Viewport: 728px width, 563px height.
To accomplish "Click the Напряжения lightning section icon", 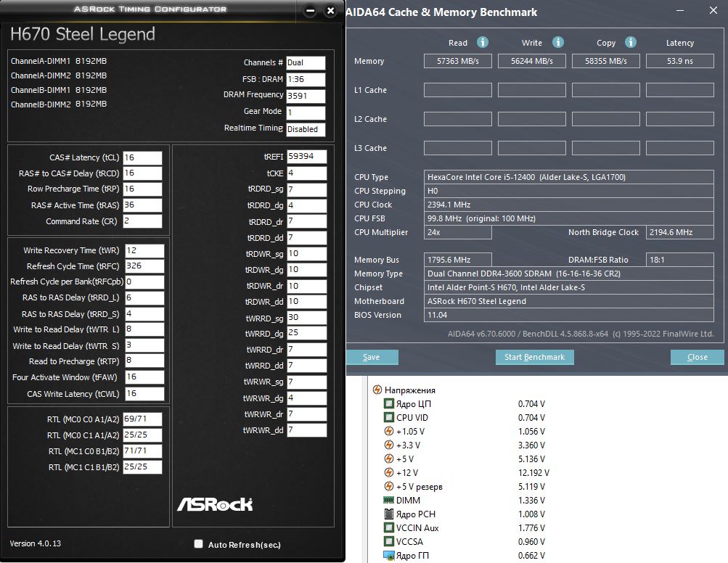I will (x=377, y=390).
